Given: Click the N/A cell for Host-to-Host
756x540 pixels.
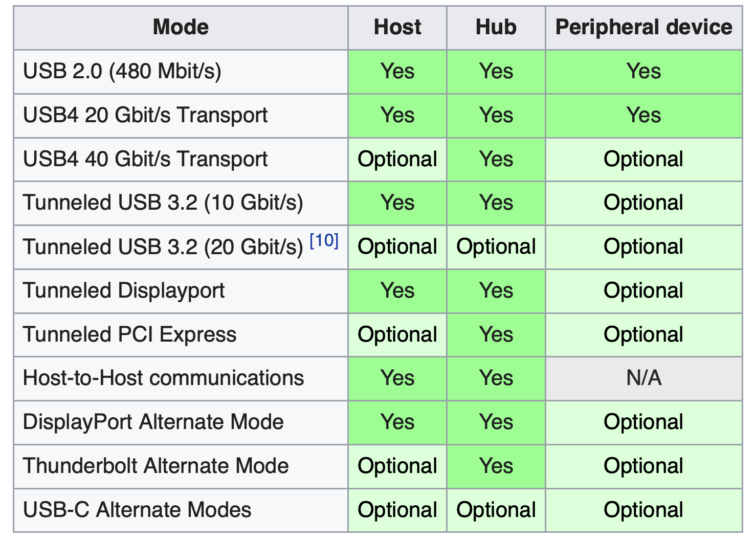Looking at the screenshot, I should pos(644,378).
